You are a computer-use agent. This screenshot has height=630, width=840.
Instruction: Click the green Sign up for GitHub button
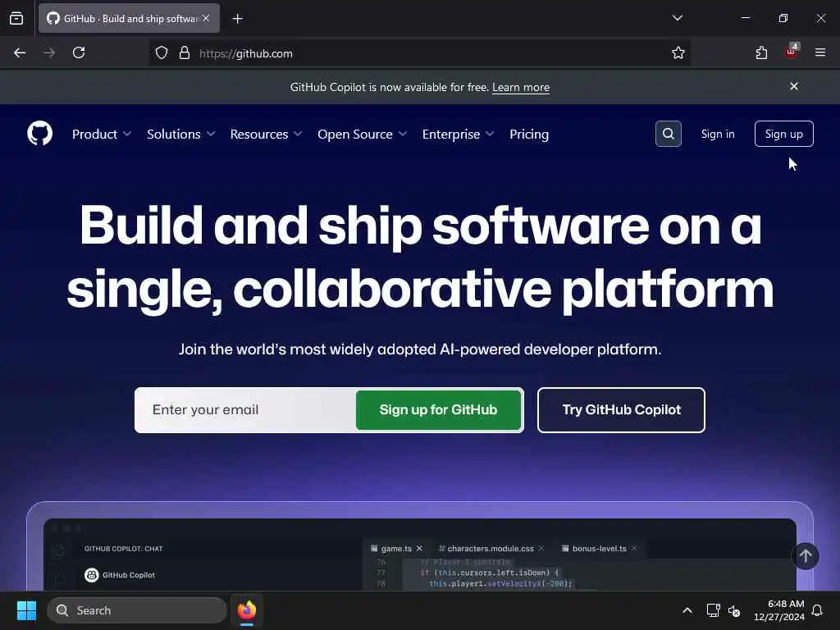(438, 410)
